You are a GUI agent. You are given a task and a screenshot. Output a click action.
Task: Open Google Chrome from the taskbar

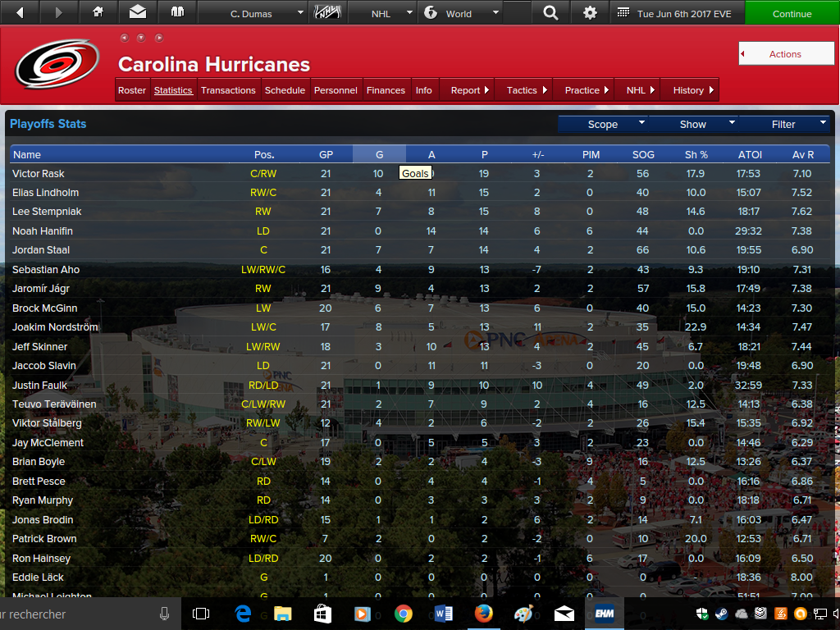[x=403, y=614]
